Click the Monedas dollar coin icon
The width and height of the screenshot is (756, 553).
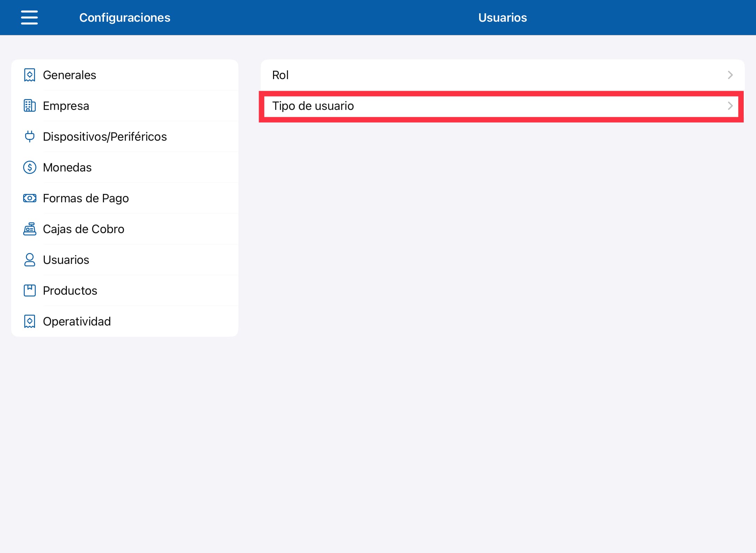[30, 167]
